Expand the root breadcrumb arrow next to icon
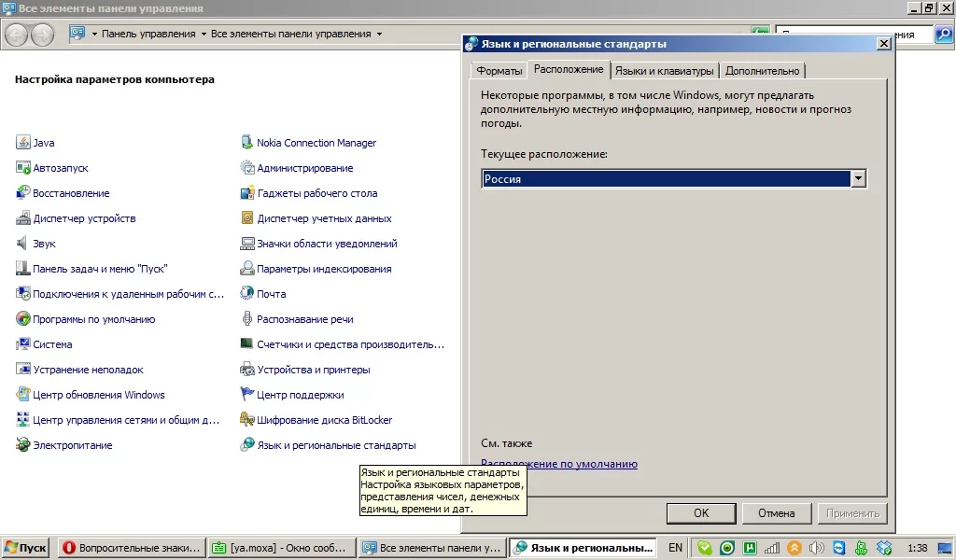This screenshot has height=560, width=956. [94, 35]
